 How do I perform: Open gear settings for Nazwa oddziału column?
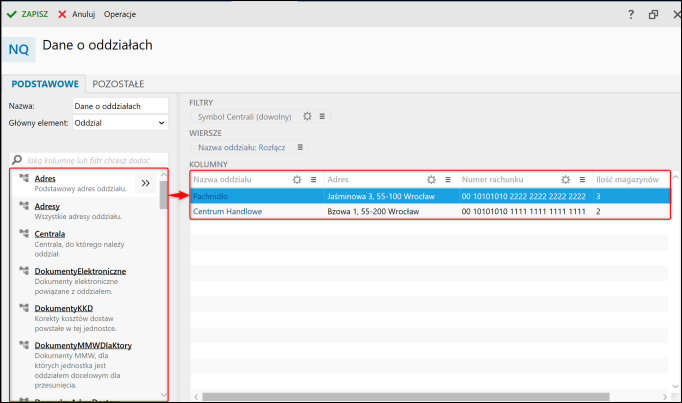297,180
